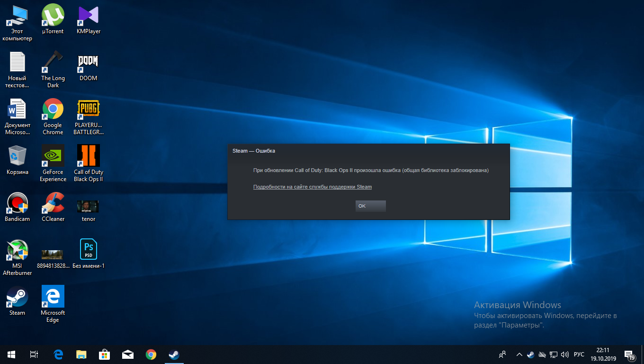Screen dimensions: 644x364
Task: Launch Edge from the taskbar
Action: pyautogui.click(x=58, y=355)
